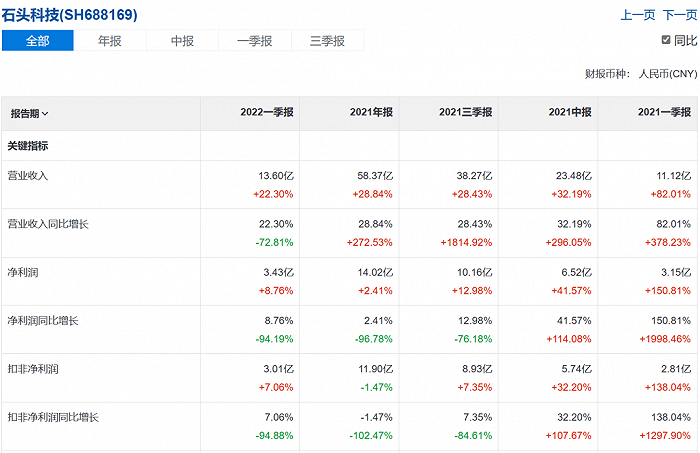Click the -96.78% value
Viewport: 700px width, 453px height.
[374, 339]
